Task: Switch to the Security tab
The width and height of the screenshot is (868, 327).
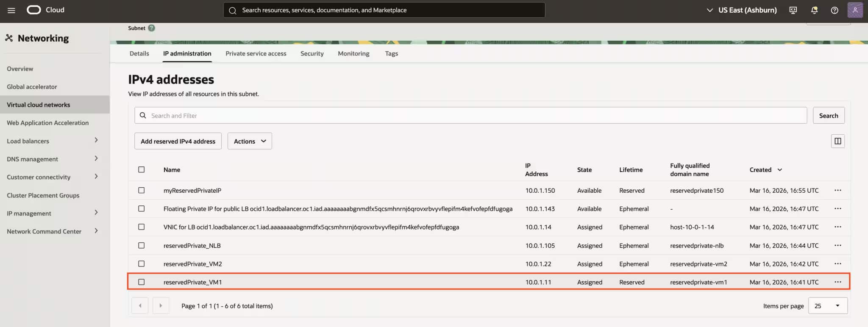Action: [312, 53]
